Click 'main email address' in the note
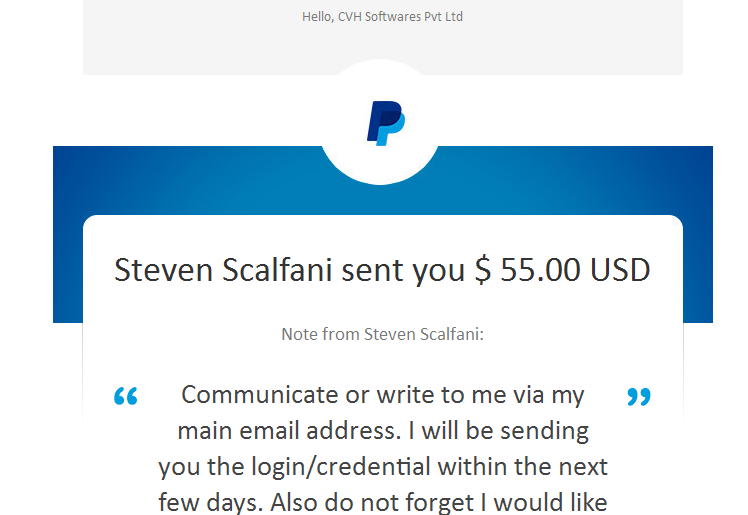Screen dimensions: 748x515 point(286,431)
